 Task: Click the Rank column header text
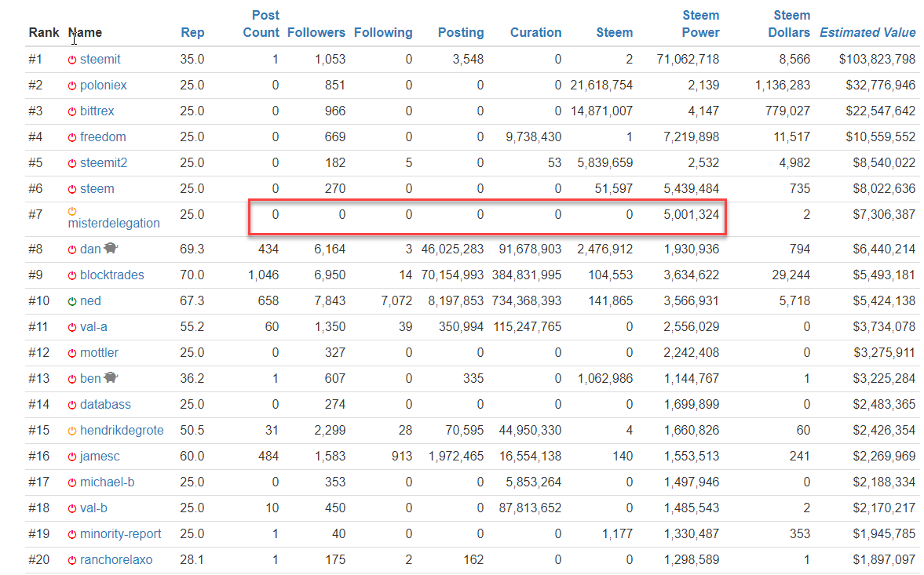pos(44,33)
